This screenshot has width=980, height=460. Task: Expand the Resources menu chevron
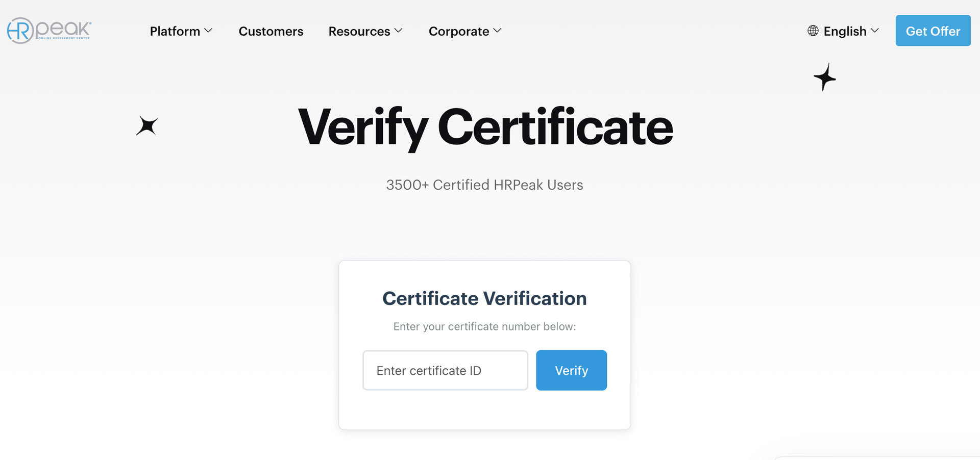tap(399, 31)
